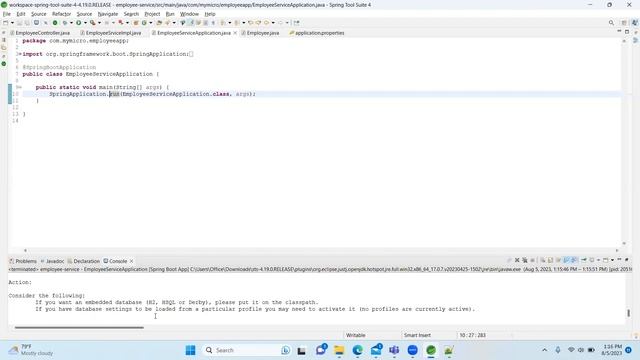
Task: Click the editor horizontal scroll left arrow
Action: coord(25,250)
